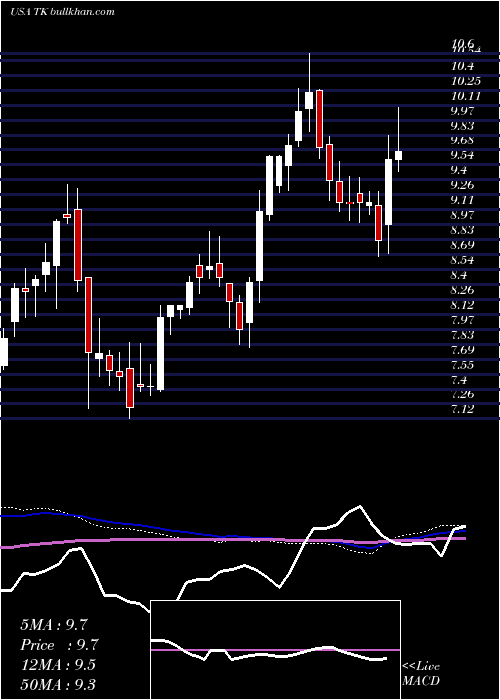Click the '12MA : 9.5' indicator text
This screenshot has height=700, width=500.
tap(58, 665)
